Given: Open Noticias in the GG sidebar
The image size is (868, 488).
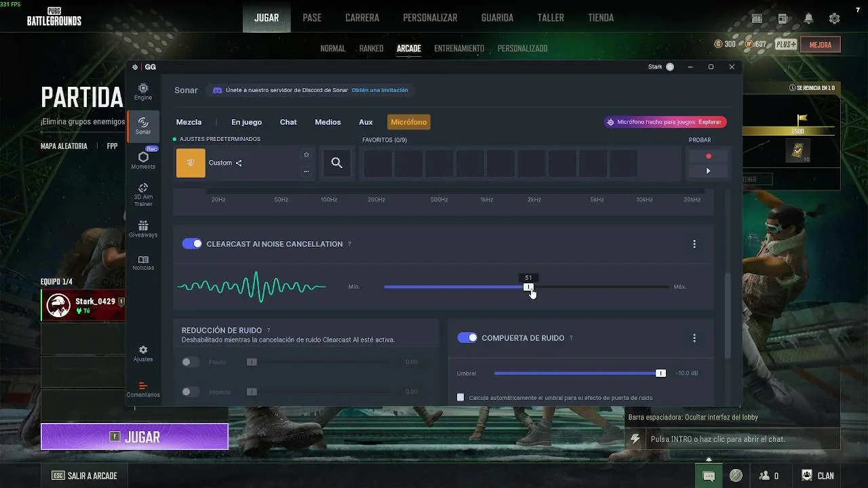Looking at the screenshot, I should (x=143, y=263).
